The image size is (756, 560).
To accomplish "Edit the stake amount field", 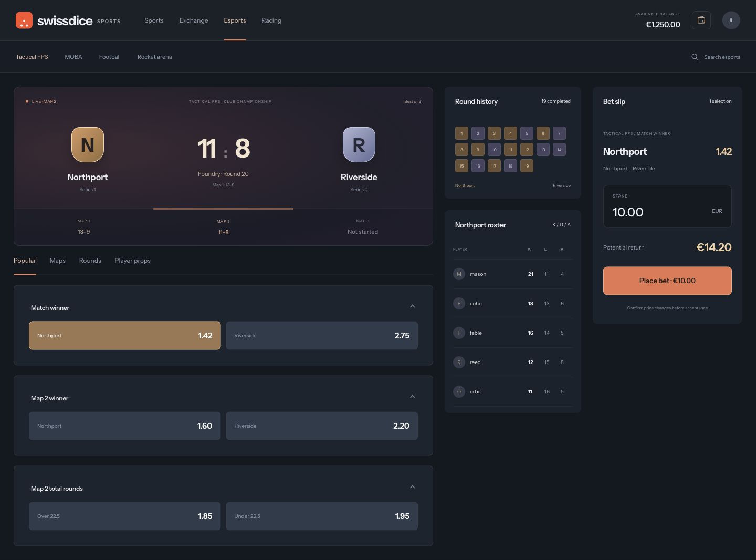I will (667, 206).
